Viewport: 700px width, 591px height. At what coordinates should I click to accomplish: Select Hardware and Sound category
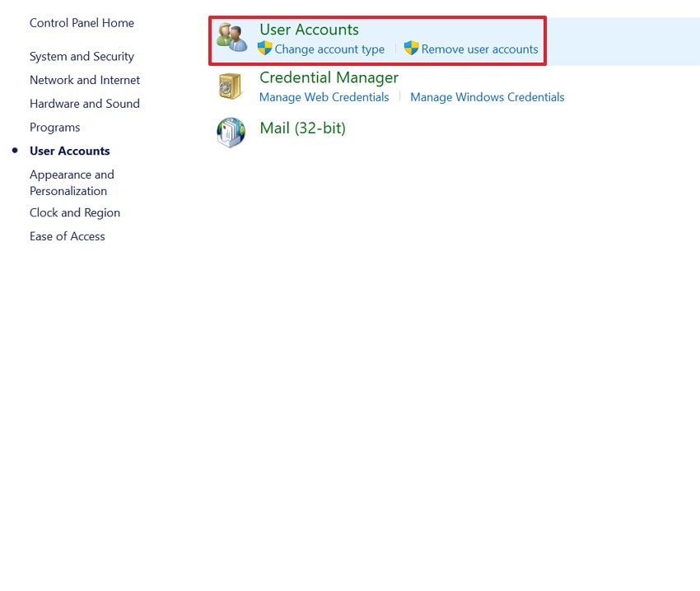tap(85, 104)
